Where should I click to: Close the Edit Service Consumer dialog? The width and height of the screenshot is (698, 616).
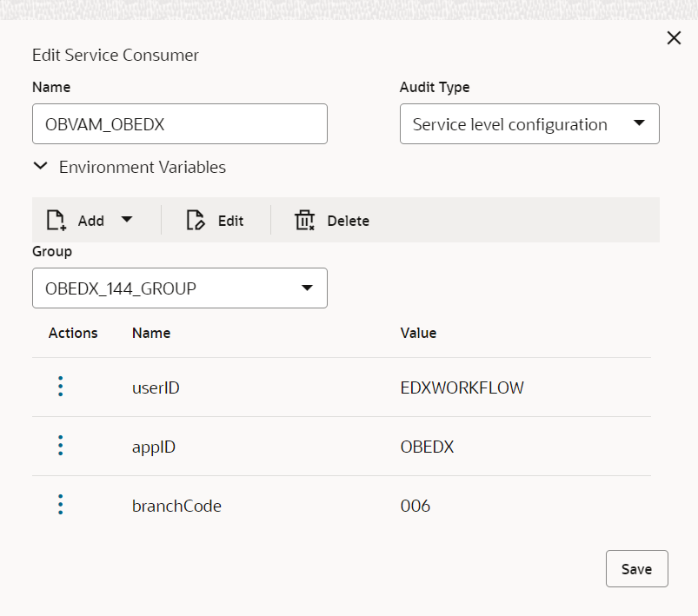674,38
